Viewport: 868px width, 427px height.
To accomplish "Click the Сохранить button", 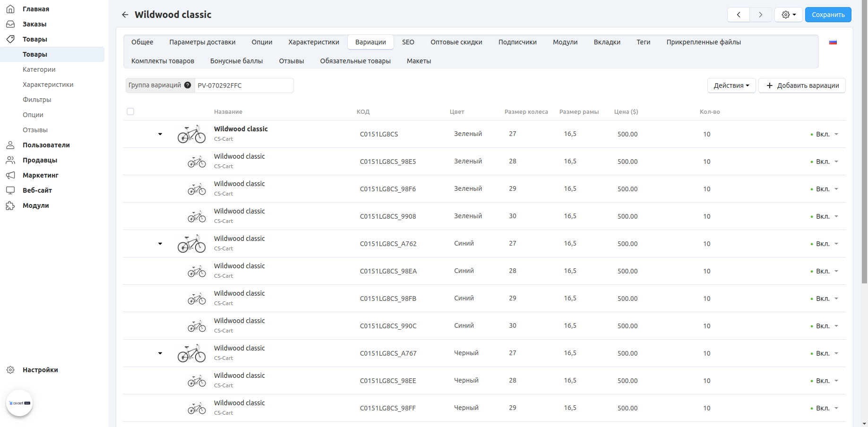I will [x=828, y=15].
